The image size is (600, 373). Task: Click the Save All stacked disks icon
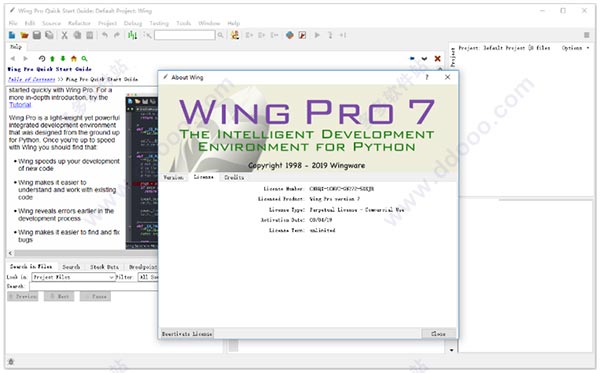click(x=49, y=35)
